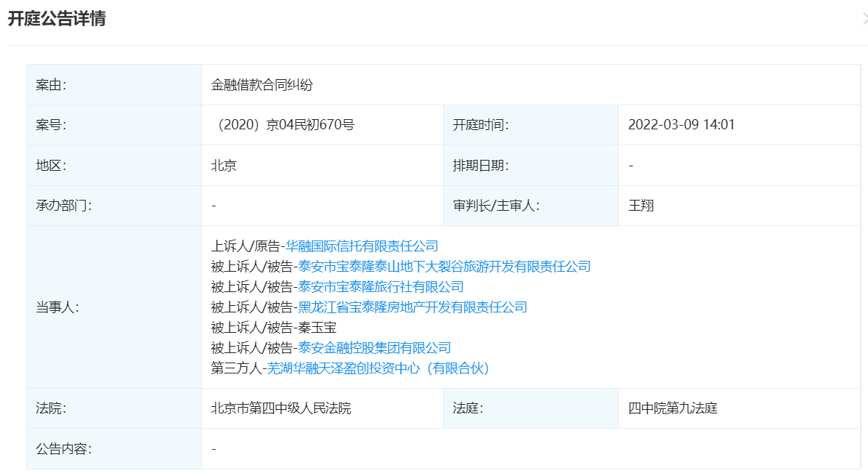Viewport: 868px width, 473px height.
Task: Select case number （2020）京04民初670号
Action: (283, 125)
